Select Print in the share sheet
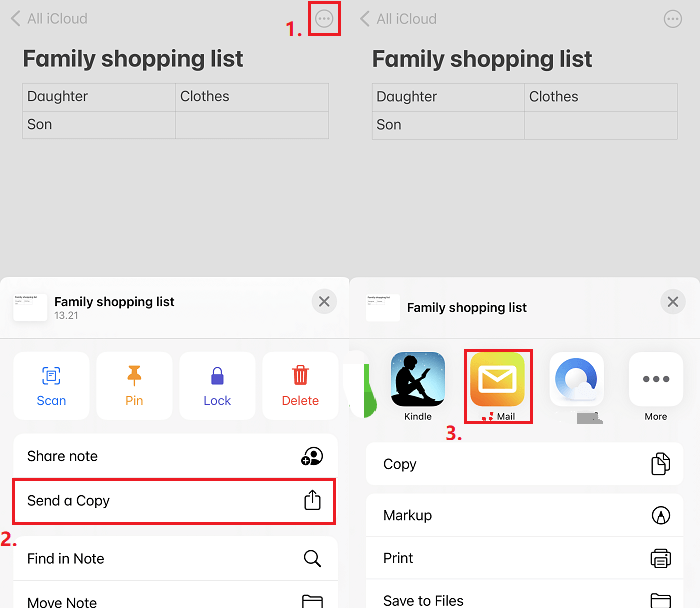Screen dimensions: 700x608 [x=524, y=558]
